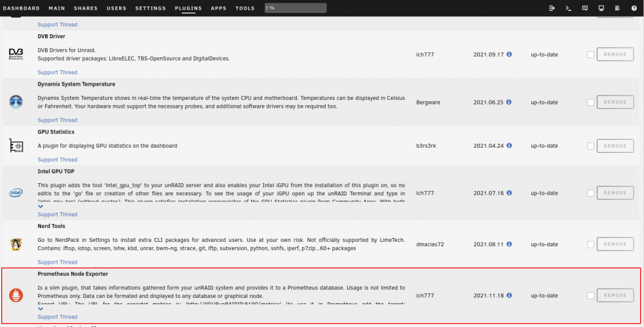Screen dimensions: 644x327
Task: Click info icon beside version 2021.06.25
Action: pos(509,102)
